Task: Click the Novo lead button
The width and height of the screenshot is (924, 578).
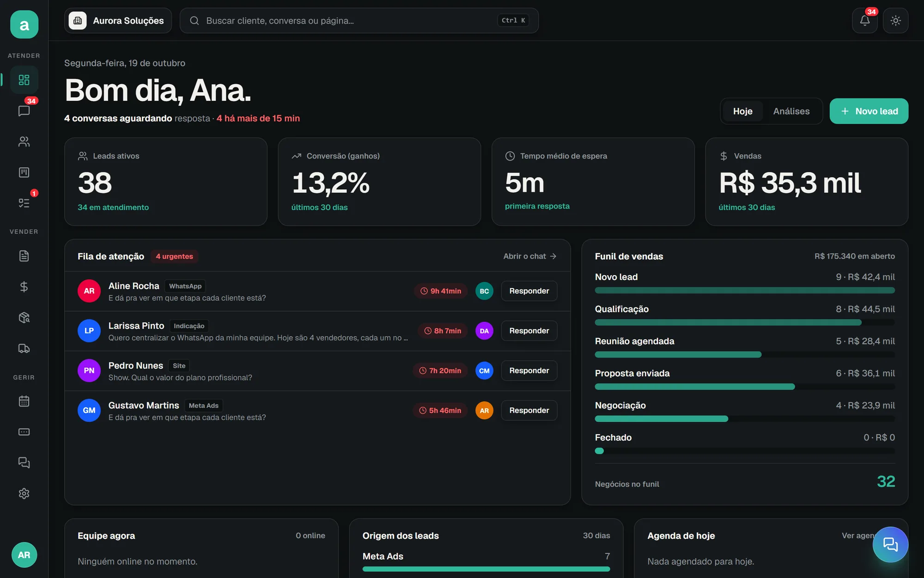Action: tap(869, 111)
